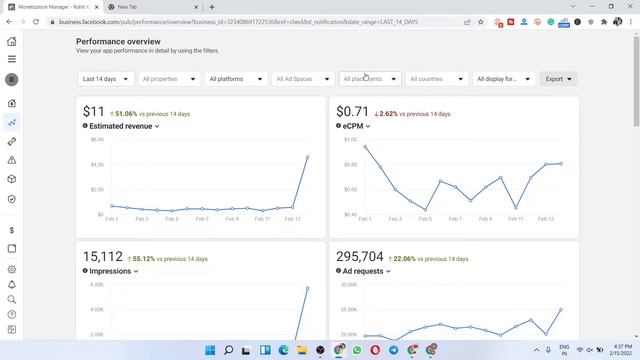Open the All Ad Spaces dropdown
640x360 pixels.
pos(303,79)
